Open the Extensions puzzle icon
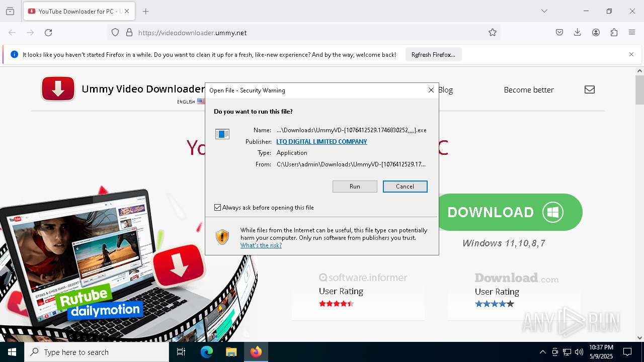 click(x=614, y=33)
